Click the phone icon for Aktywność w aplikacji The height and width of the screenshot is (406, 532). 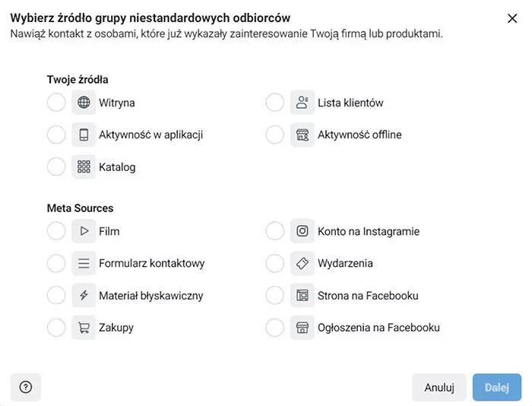[x=84, y=135]
